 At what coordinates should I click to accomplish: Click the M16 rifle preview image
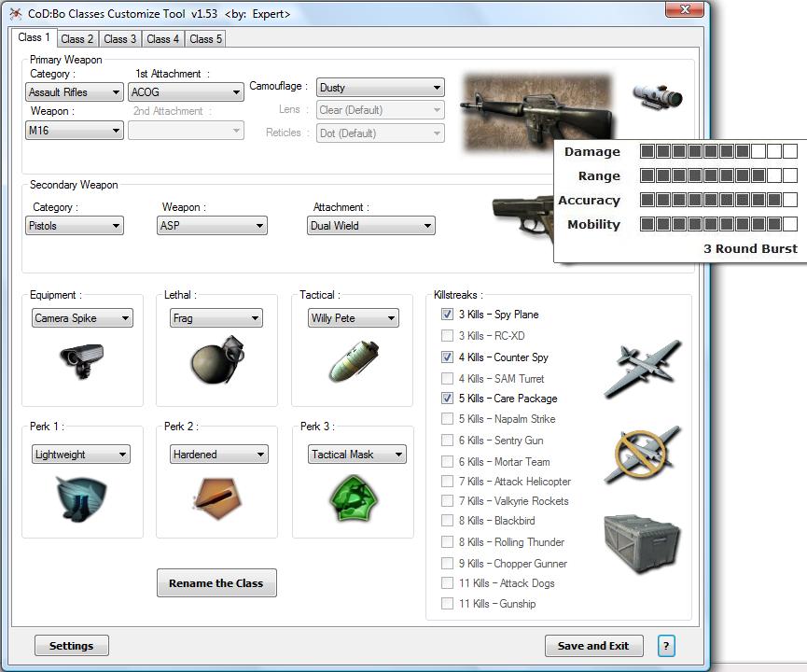pos(538,113)
